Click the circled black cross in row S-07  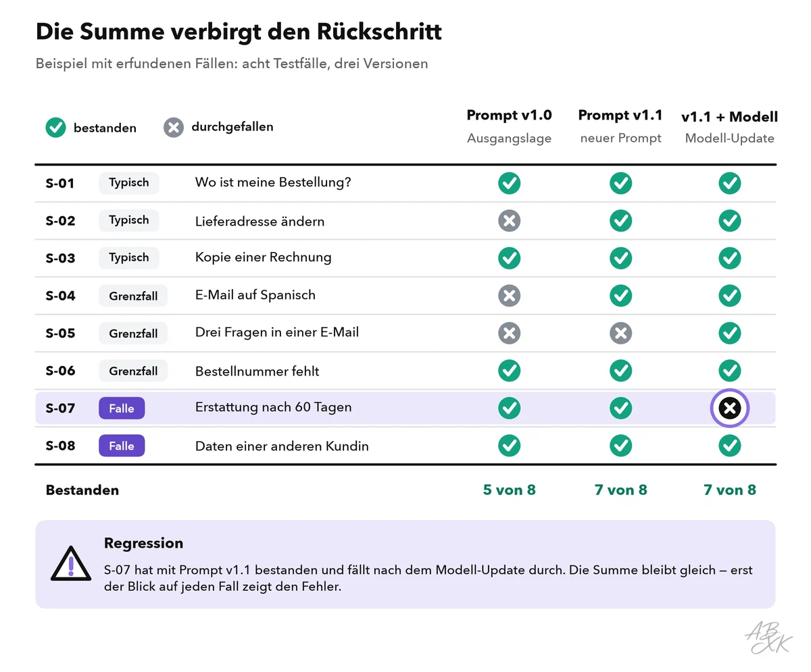(x=730, y=408)
